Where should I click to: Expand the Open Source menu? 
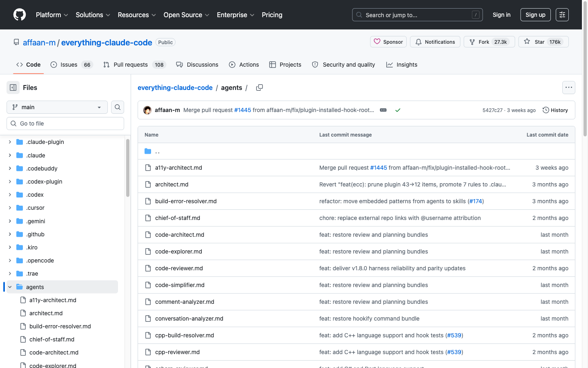(x=186, y=15)
